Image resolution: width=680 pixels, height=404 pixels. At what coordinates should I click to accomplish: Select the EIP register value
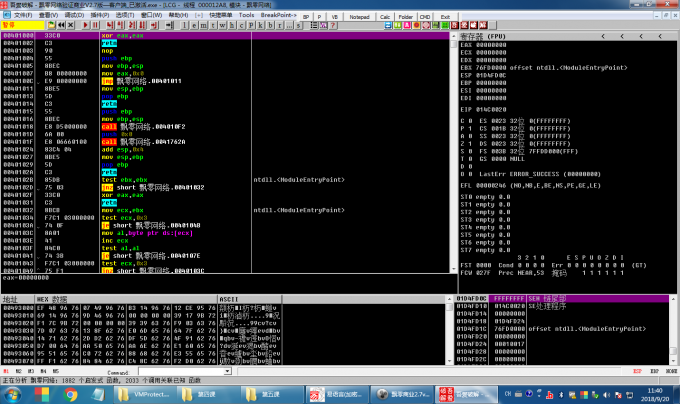[x=491, y=110]
